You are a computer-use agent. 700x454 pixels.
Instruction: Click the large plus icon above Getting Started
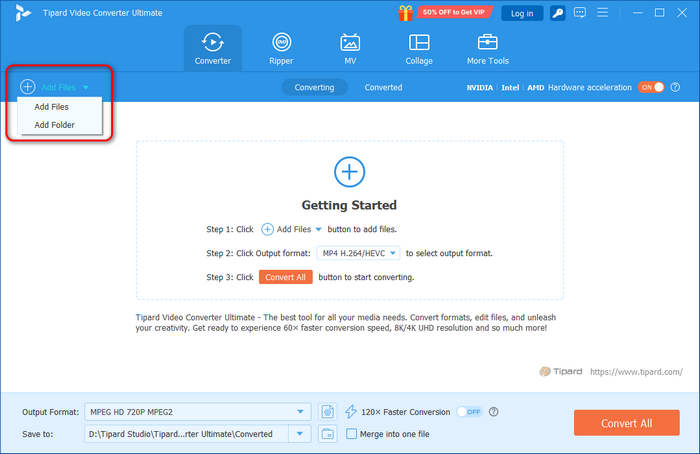350,172
